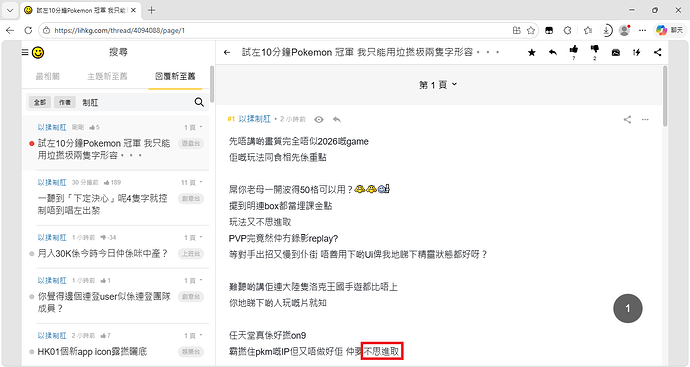The height and width of the screenshot is (367, 690).
Task: Expand 11 頁 dropdown on 下定決心 thread
Action: click(x=192, y=182)
